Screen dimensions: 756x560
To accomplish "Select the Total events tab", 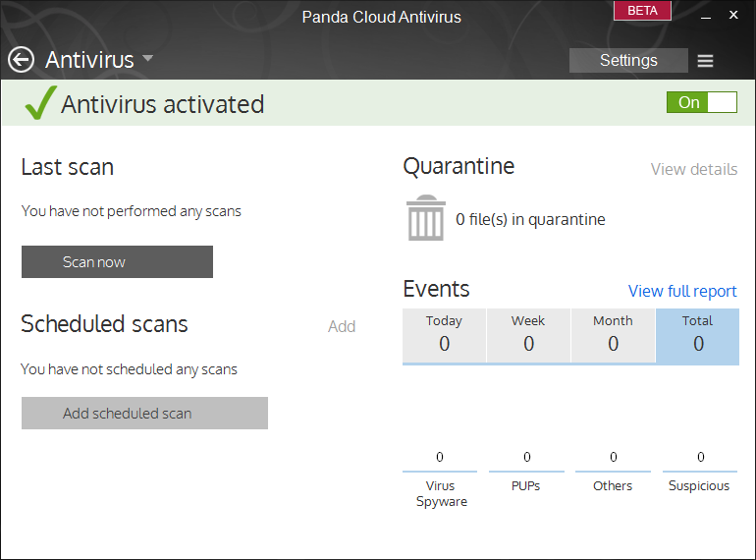I will tap(697, 336).
